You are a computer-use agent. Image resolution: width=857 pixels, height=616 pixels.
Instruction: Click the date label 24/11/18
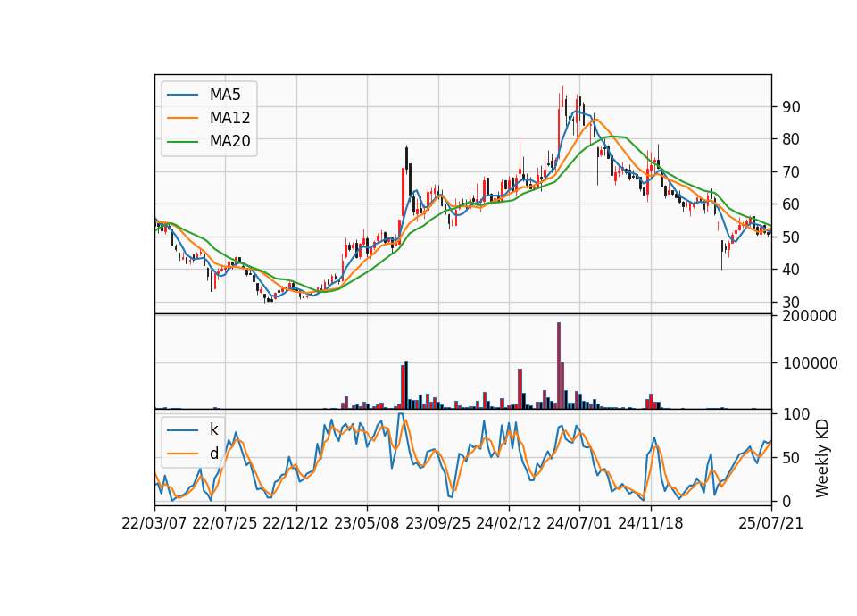(x=651, y=523)
